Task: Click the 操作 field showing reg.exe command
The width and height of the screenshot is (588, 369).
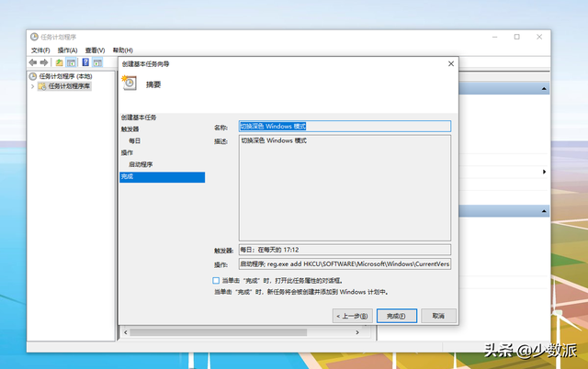Action: [345, 264]
